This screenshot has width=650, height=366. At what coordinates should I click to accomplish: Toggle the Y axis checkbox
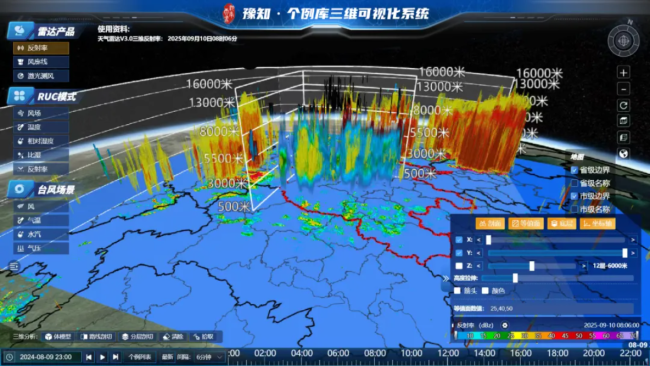[459, 253]
